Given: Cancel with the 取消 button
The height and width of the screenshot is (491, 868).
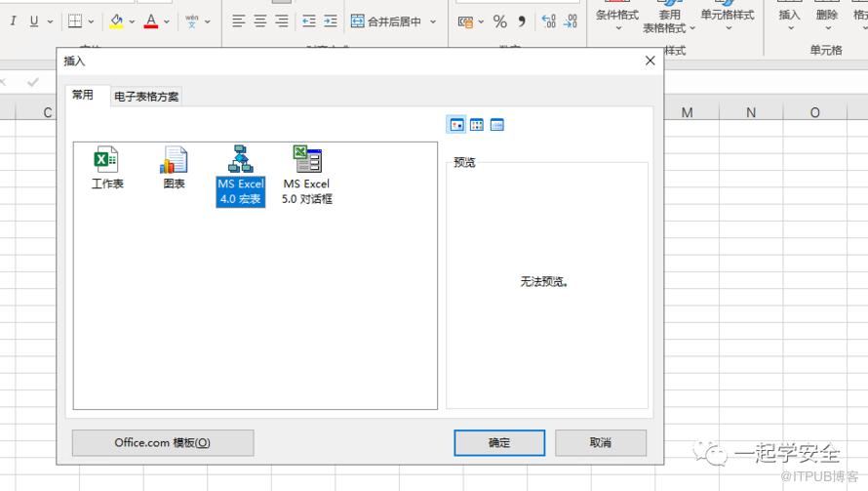Looking at the screenshot, I should (601, 443).
